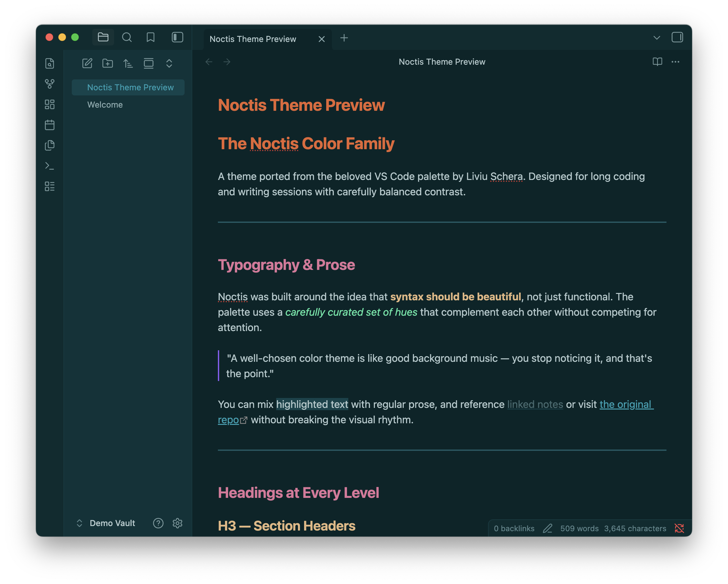The width and height of the screenshot is (728, 584).
Task: Open the more options menu
Action: click(675, 62)
